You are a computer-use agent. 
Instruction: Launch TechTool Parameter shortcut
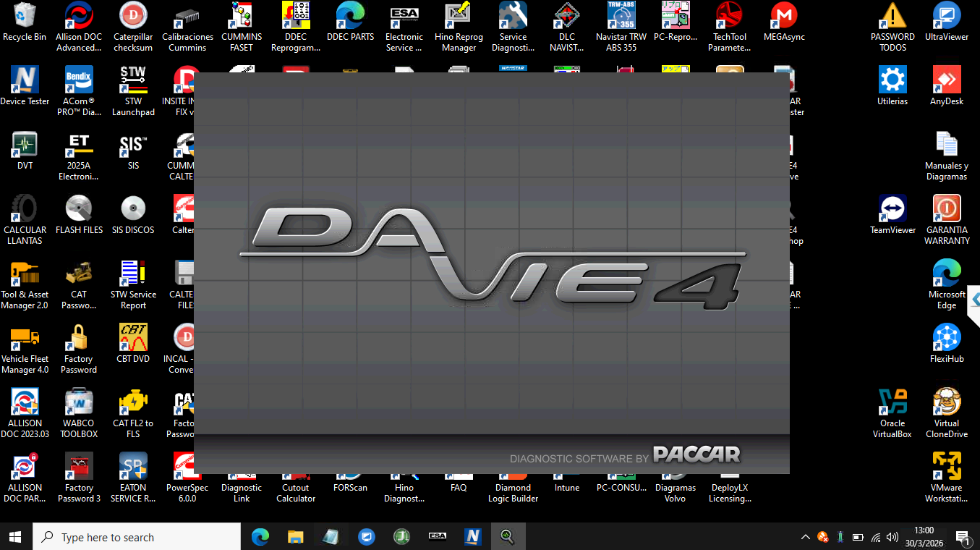(730, 27)
